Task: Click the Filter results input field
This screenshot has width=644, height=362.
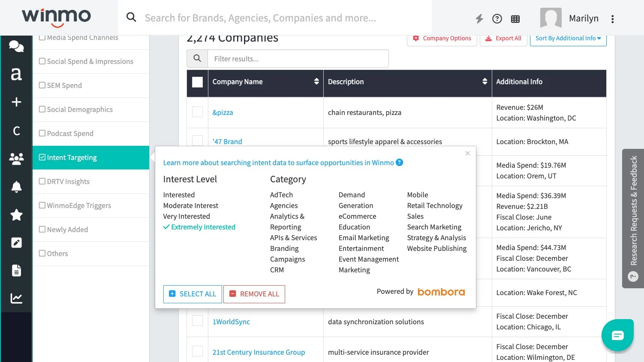Action: [298, 58]
